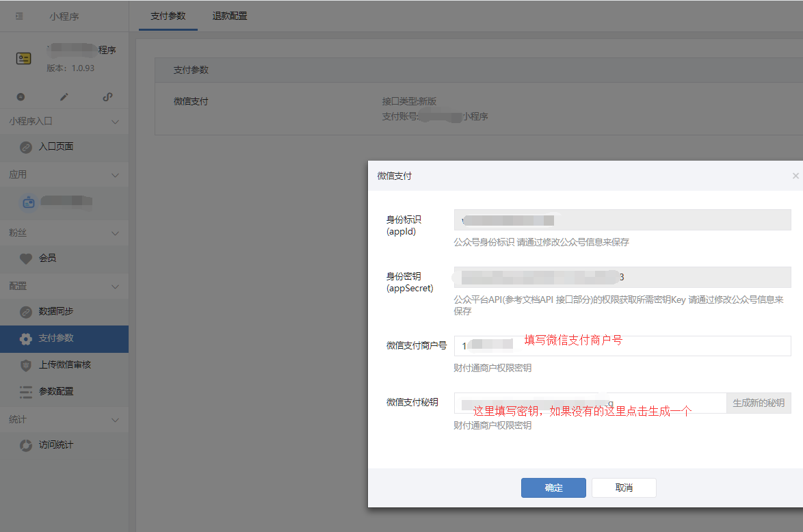This screenshot has width=803, height=532.
Task: Open 入口页面 in the sidebar
Action: point(55,146)
